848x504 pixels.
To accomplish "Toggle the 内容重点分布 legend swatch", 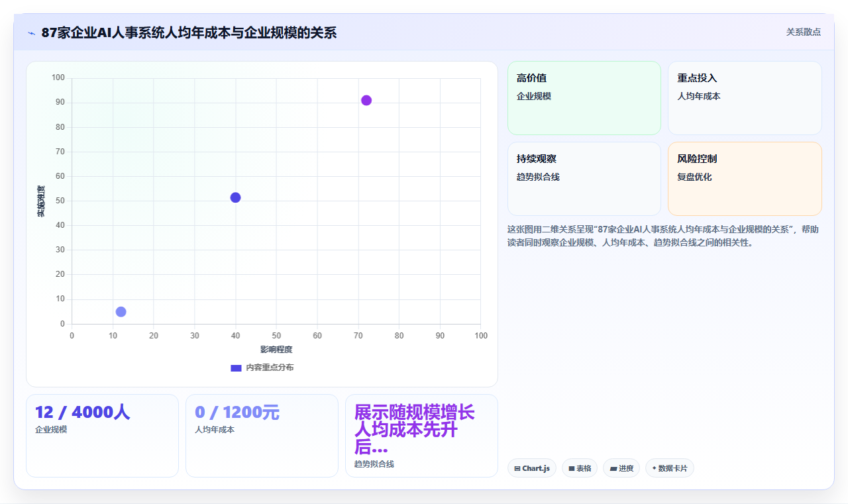I will 236,368.
